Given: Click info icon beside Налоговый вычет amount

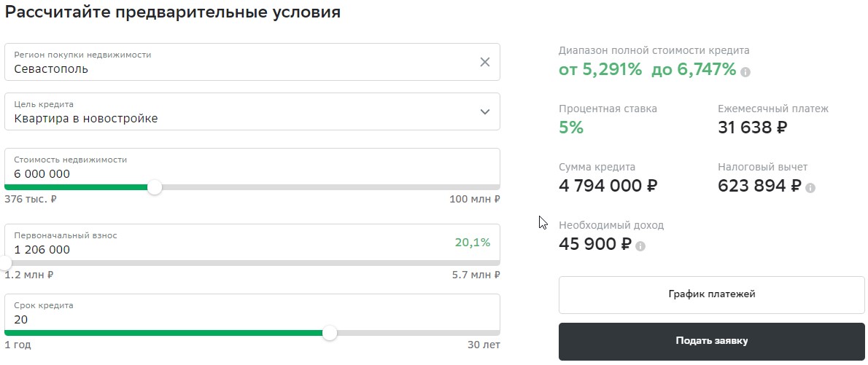Looking at the screenshot, I should click(x=810, y=188).
